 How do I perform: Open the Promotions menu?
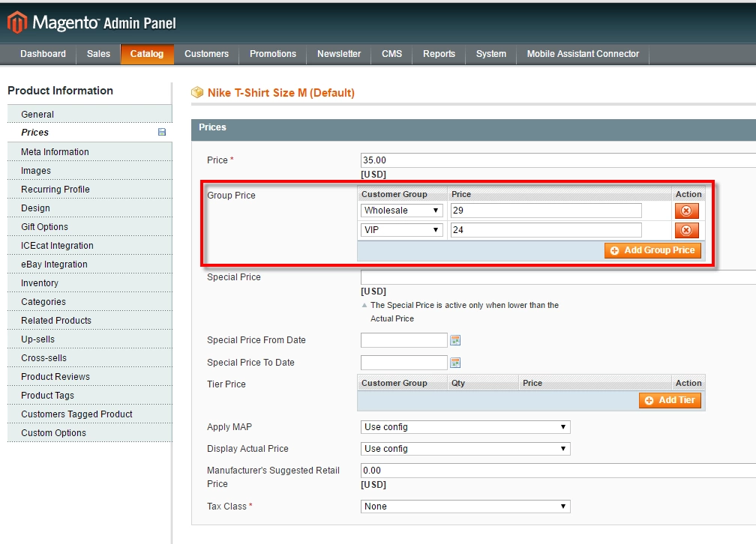[273, 54]
